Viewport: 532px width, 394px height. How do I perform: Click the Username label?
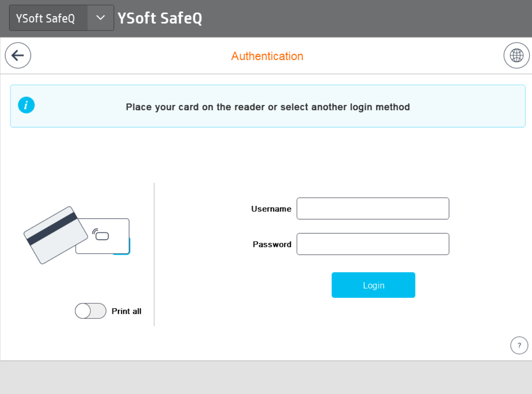(271, 209)
